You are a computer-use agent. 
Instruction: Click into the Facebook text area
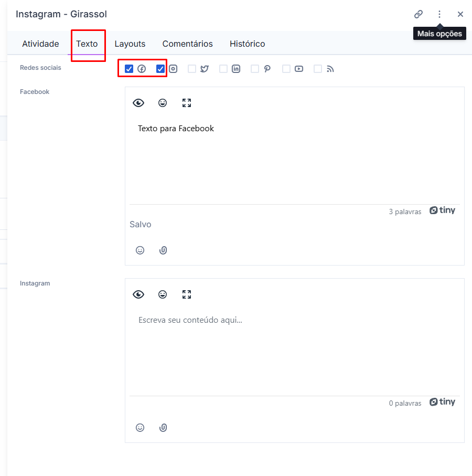coord(295,161)
